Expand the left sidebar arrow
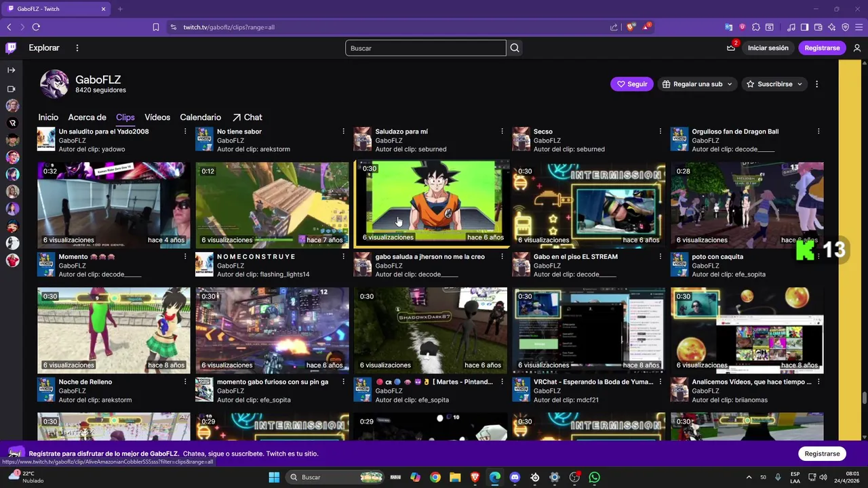Screen dimensions: 868x488 pyautogui.click(x=11, y=70)
